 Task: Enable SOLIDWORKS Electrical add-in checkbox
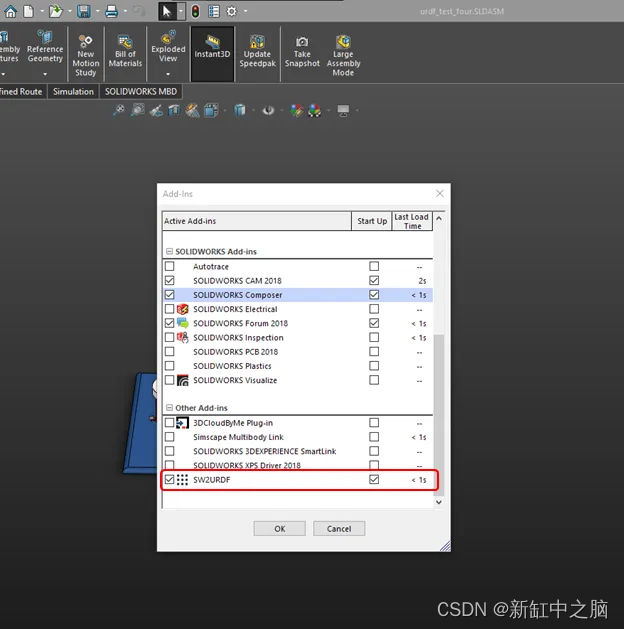pyautogui.click(x=170, y=309)
